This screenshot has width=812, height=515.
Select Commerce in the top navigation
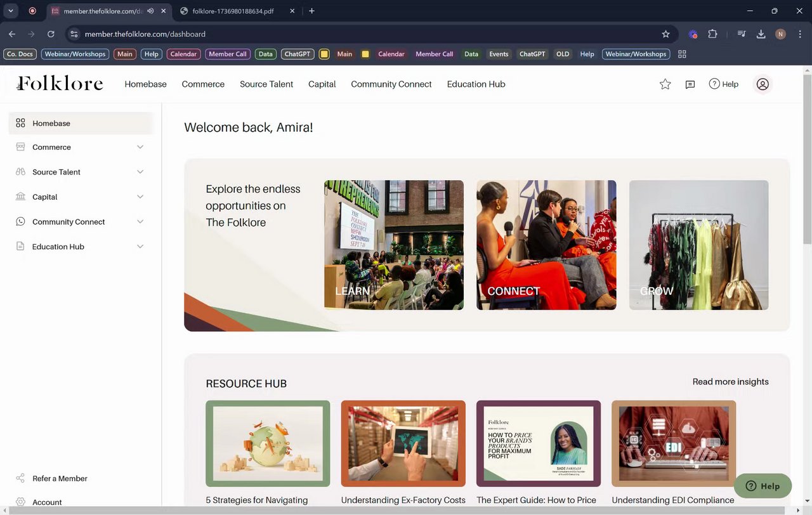click(x=203, y=84)
